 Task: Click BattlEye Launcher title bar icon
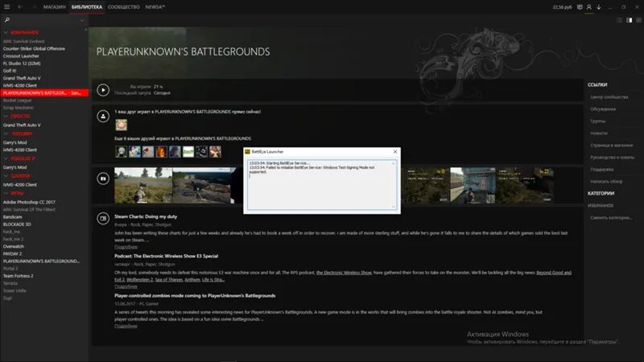tap(248, 152)
